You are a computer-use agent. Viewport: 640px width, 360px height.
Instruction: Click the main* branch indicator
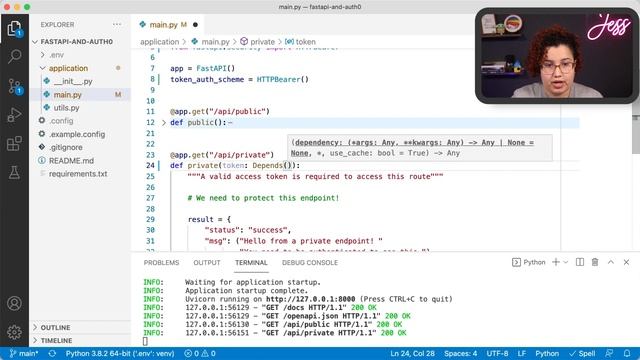24,353
